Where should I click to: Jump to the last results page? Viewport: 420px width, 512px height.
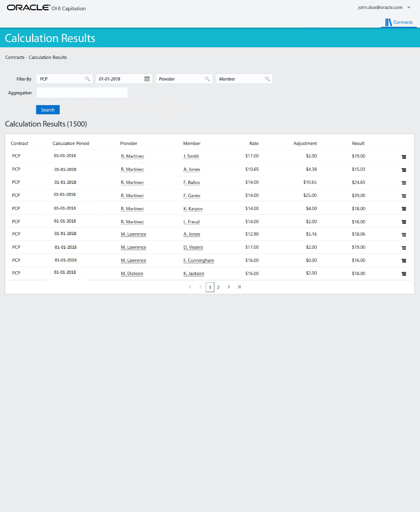(239, 287)
